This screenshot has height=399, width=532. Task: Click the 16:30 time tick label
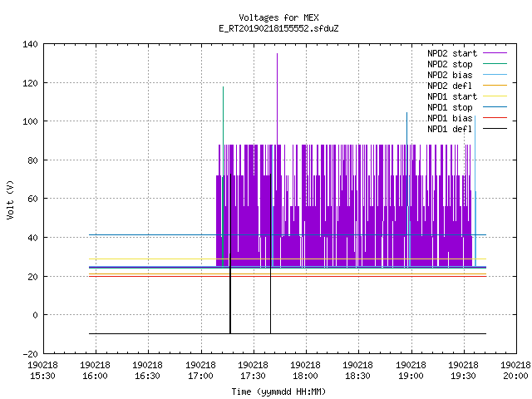click(x=148, y=376)
